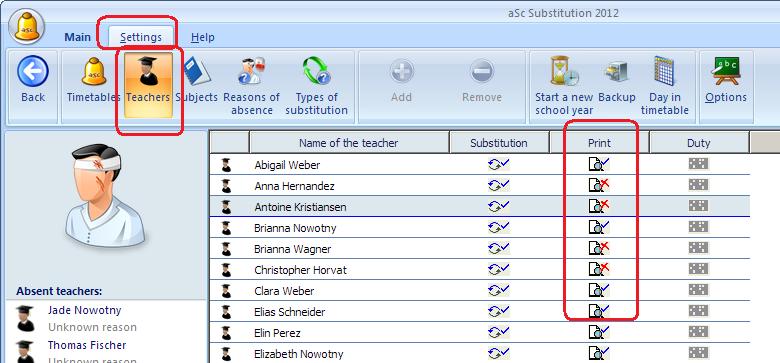Viewport: 780px width, 363px height.
Task: Toggle Substitution for Elias Schneider
Action: [499, 311]
